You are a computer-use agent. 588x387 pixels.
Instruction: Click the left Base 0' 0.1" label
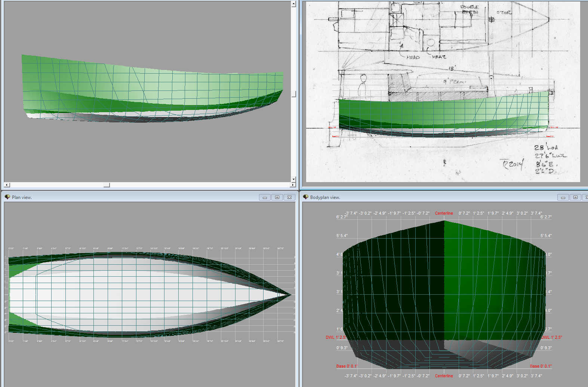tap(347, 366)
